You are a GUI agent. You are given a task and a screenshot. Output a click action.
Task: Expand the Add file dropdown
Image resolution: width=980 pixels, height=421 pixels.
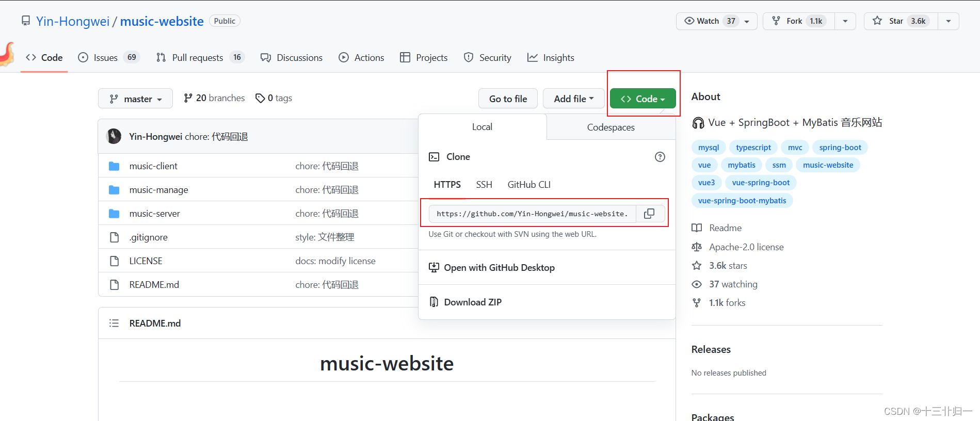tap(573, 99)
